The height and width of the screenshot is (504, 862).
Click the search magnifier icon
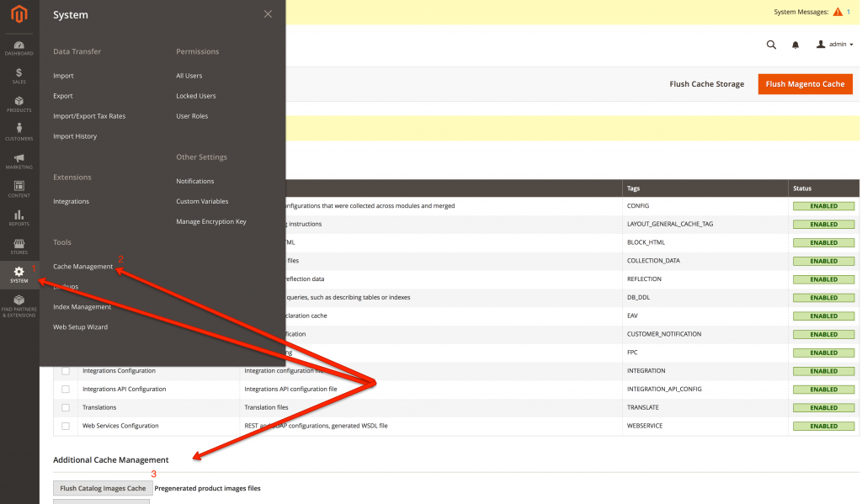pyautogui.click(x=771, y=45)
